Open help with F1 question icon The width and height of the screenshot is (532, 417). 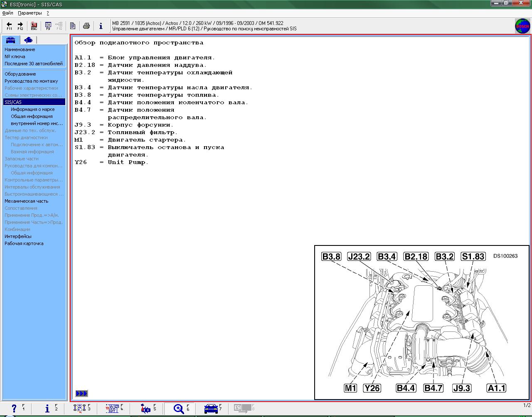pyautogui.click(x=14, y=409)
